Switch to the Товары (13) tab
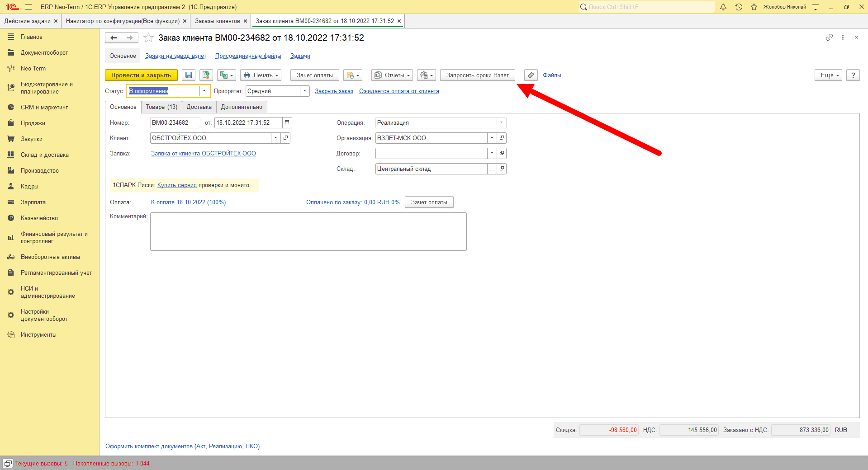Image resolution: width=868 pixels, height=470 pixels. [161, 107]
